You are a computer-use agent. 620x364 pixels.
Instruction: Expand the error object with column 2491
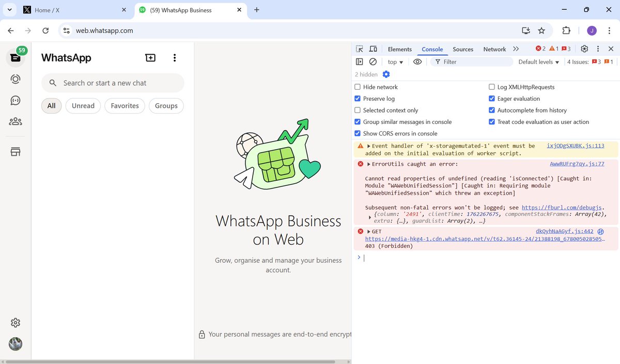(370, 217)
